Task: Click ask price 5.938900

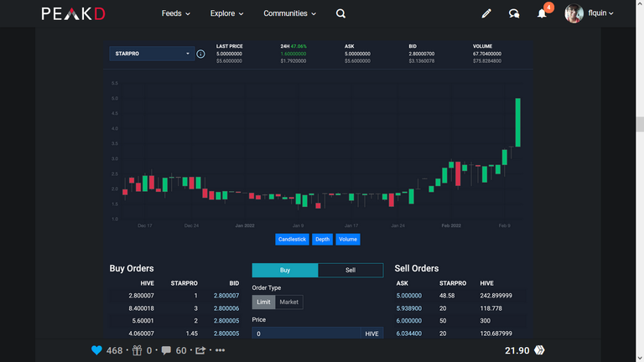Action: tap(408, 308)
